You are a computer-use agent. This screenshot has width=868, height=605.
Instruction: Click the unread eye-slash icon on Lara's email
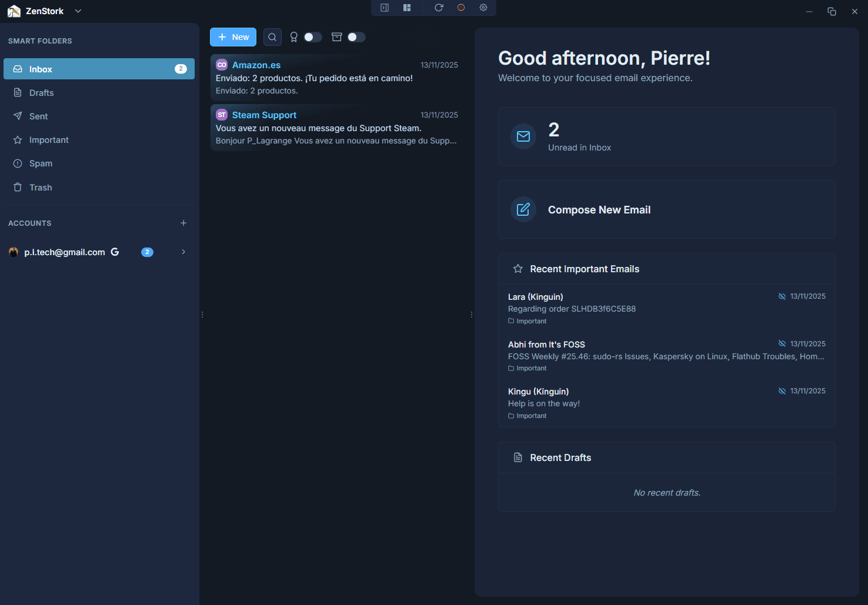782,296
